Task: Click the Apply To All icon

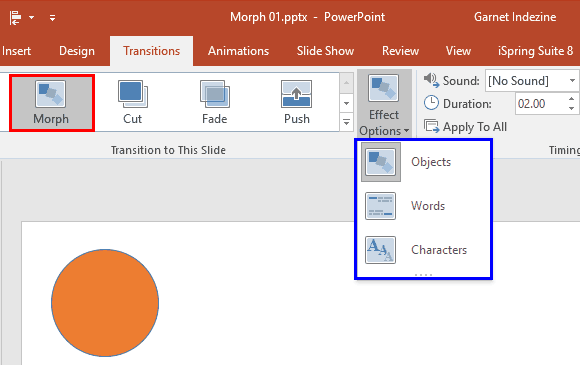Action: [431, 126]
